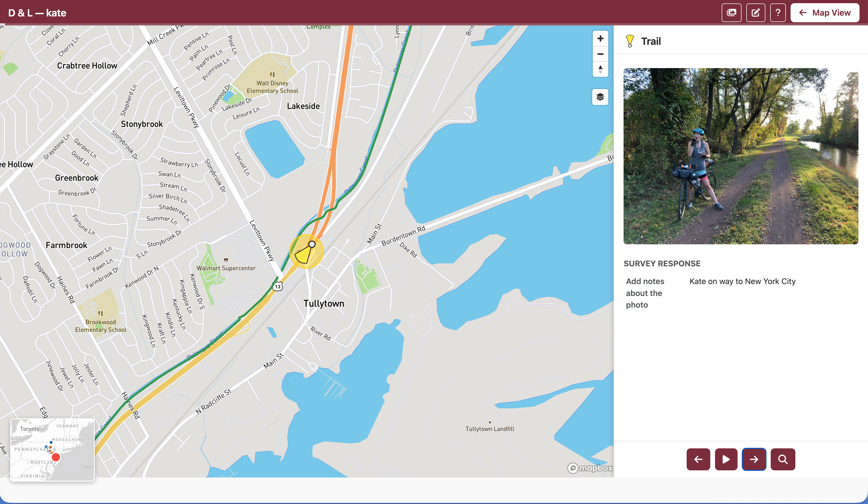868x504 pixels.
Task: Click the red marker in the overview map
Action: [56, 457]
